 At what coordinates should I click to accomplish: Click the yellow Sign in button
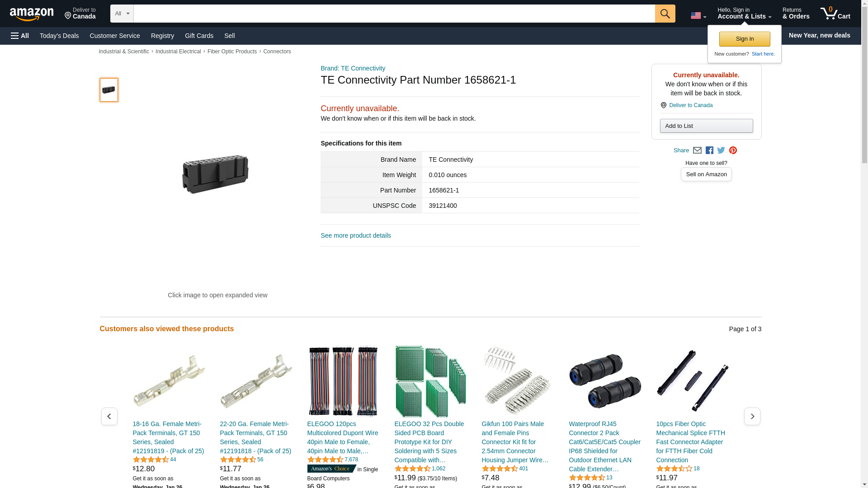point(745,39)
